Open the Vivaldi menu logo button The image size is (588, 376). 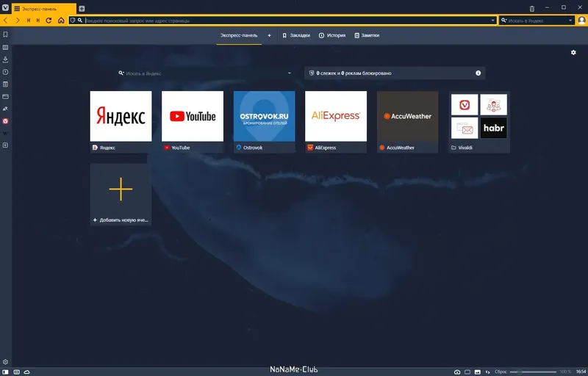[x=5, y=8]
